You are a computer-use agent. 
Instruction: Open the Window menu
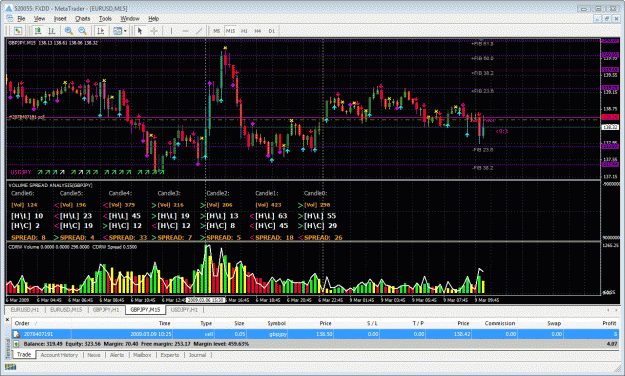tap(130, 18)
